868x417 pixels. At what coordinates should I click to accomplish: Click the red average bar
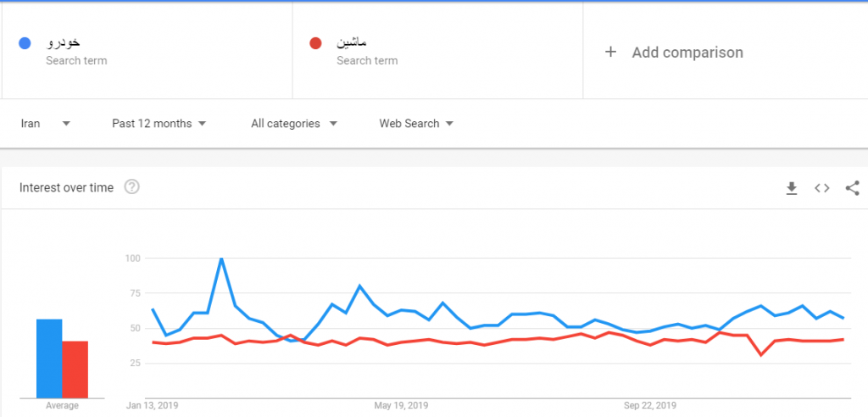click(x=75, y=370)
